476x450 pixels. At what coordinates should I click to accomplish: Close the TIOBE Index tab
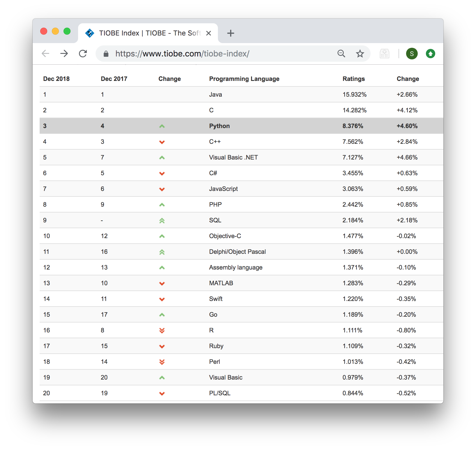click(209, 33)
